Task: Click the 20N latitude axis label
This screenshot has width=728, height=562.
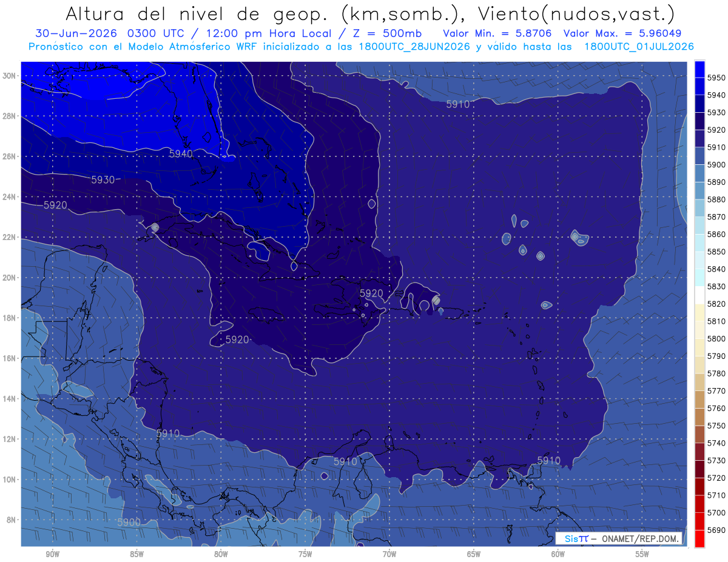Action: click(x=9, y=278)
